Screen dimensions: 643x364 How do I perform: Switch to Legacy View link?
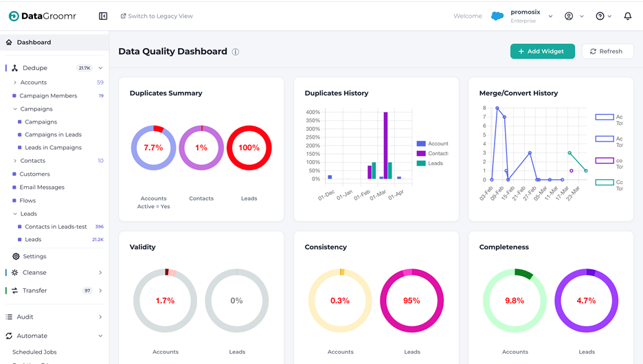tap(156, 16)
